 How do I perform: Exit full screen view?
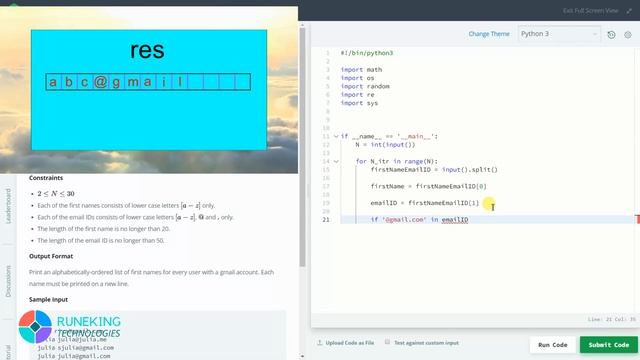[590, 11]
